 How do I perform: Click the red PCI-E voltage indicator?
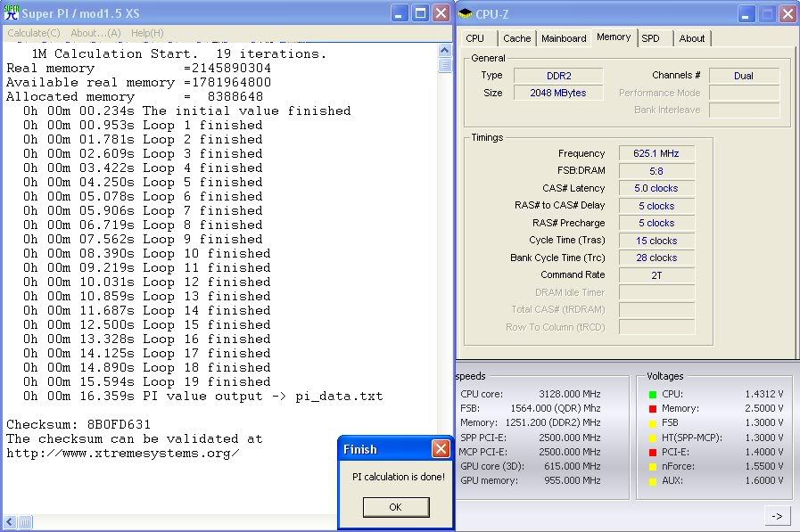point(652,452)
